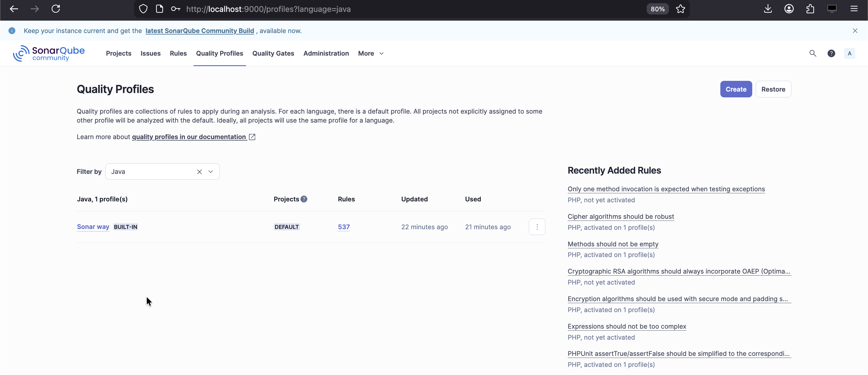This screenshot has height=375, width=868.
Task: Open Sonar way actions kebab menu
Action: point(537,227)
